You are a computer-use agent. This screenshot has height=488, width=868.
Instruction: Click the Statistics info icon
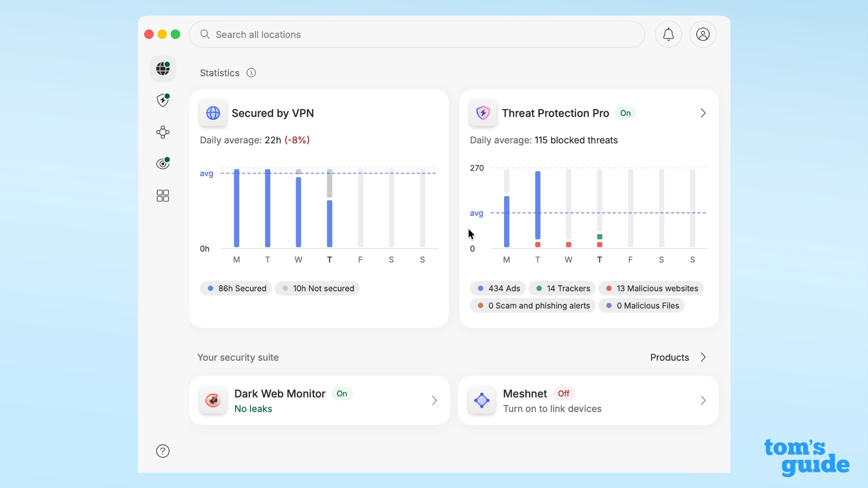point(251,73)
